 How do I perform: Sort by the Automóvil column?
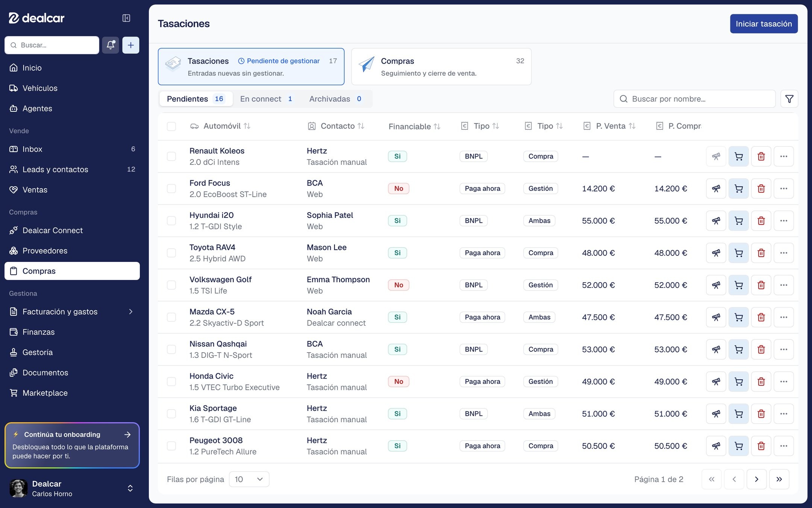coord(220,126)
